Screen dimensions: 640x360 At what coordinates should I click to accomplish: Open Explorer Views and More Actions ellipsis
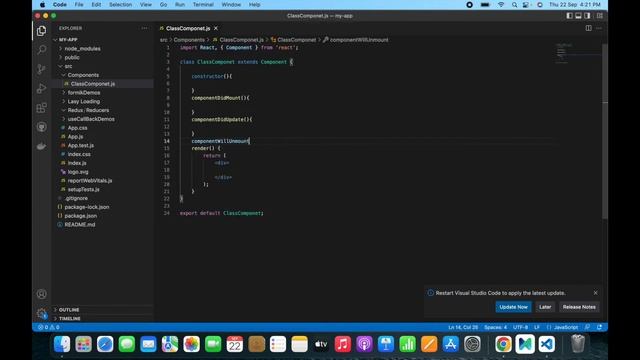click(x=144, y=28)
